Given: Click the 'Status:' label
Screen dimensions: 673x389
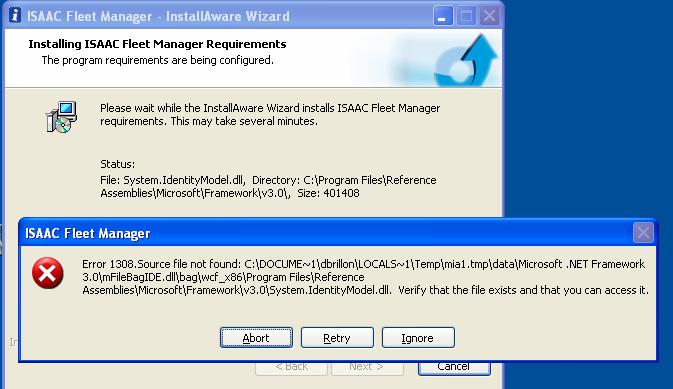Looking at the screenshot, I should pyautogui.click(x=117, y=164).
